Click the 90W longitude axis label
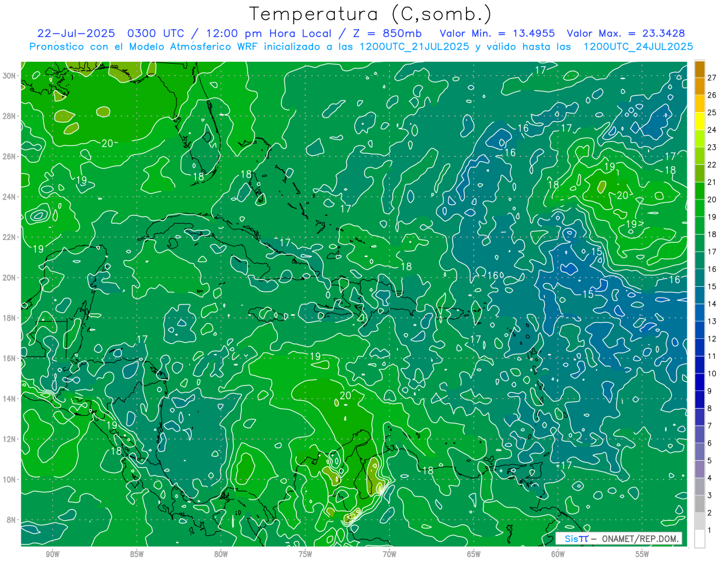This screenshot has width=728, height=562. click(52, 555)
